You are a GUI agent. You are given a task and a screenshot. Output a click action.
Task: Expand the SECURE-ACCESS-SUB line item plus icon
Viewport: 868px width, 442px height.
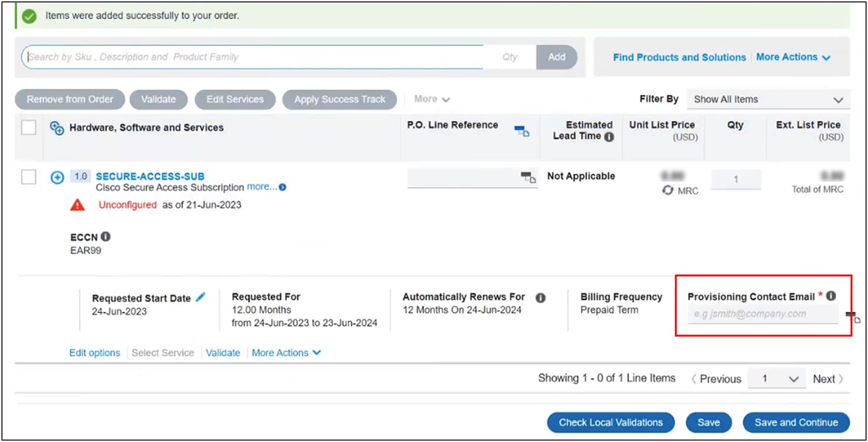[57, 177]
